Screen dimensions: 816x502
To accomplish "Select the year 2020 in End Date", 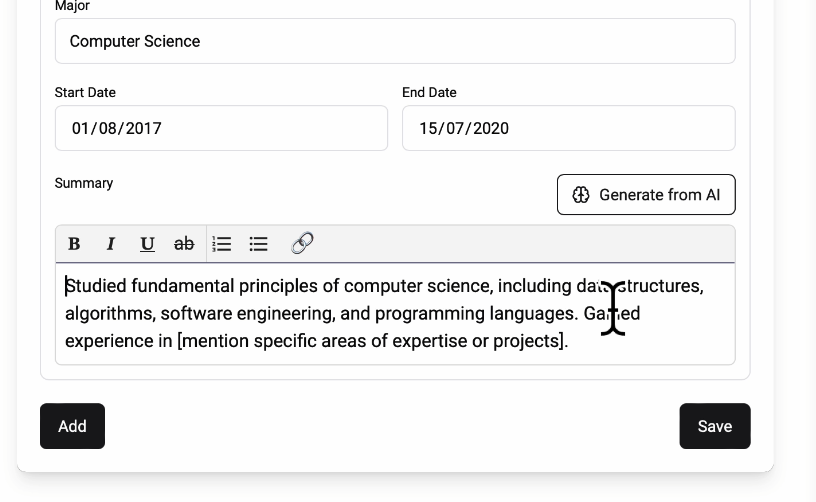I will click(490, 128).
